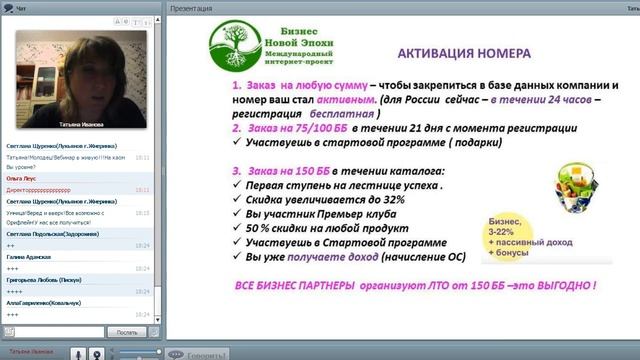
Task: Send message with the Послать button
Action: [x=127, y=332]
